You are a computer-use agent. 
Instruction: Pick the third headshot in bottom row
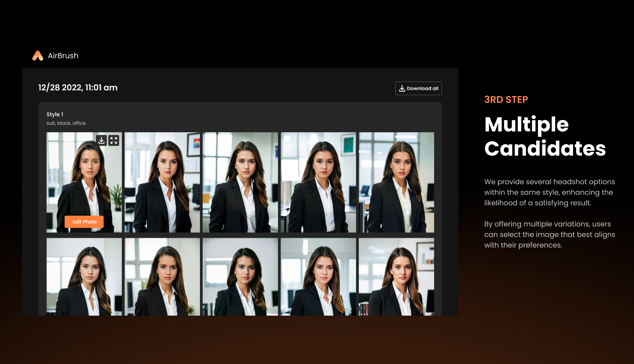(240, 277)
